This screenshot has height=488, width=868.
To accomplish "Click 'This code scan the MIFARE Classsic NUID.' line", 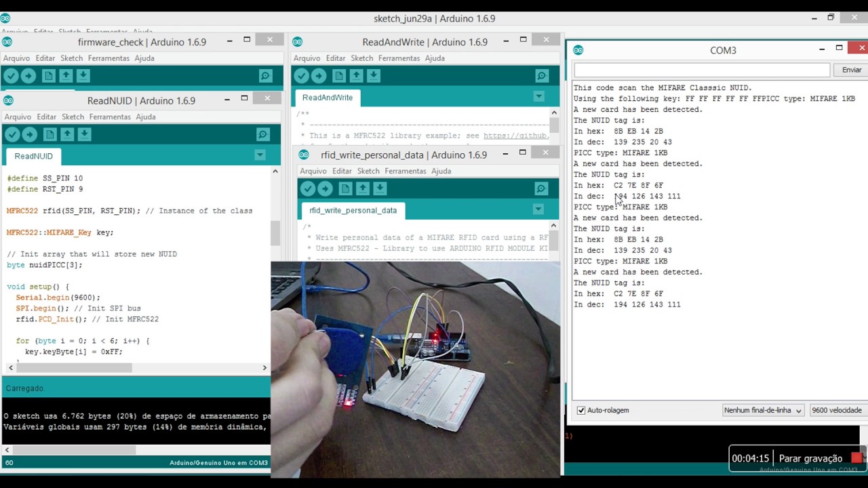I will click(x=663, y=87).
